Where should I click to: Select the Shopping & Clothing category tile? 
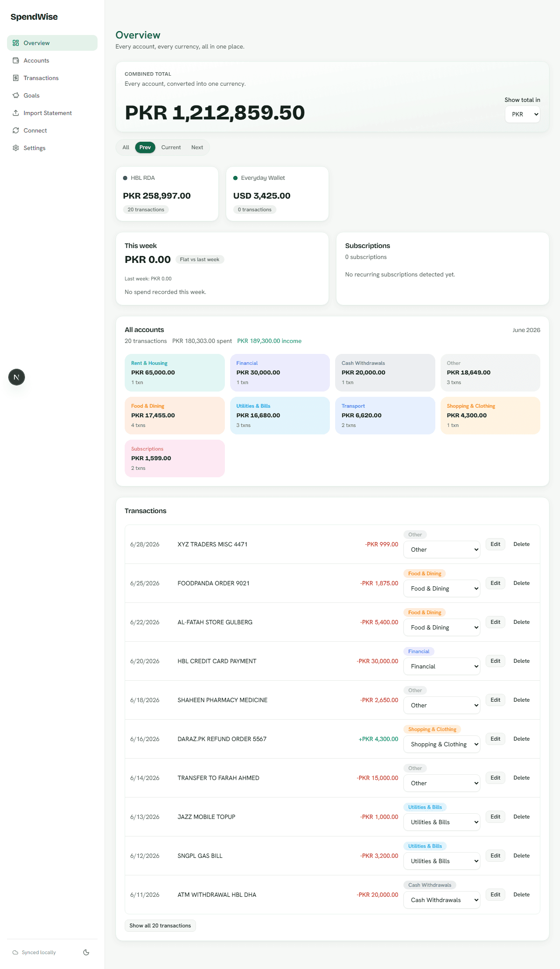point(490,416)
